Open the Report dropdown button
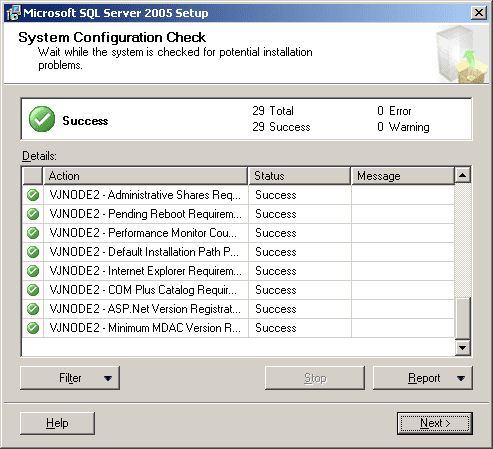 pyautogui.click(x=423, y=378)
